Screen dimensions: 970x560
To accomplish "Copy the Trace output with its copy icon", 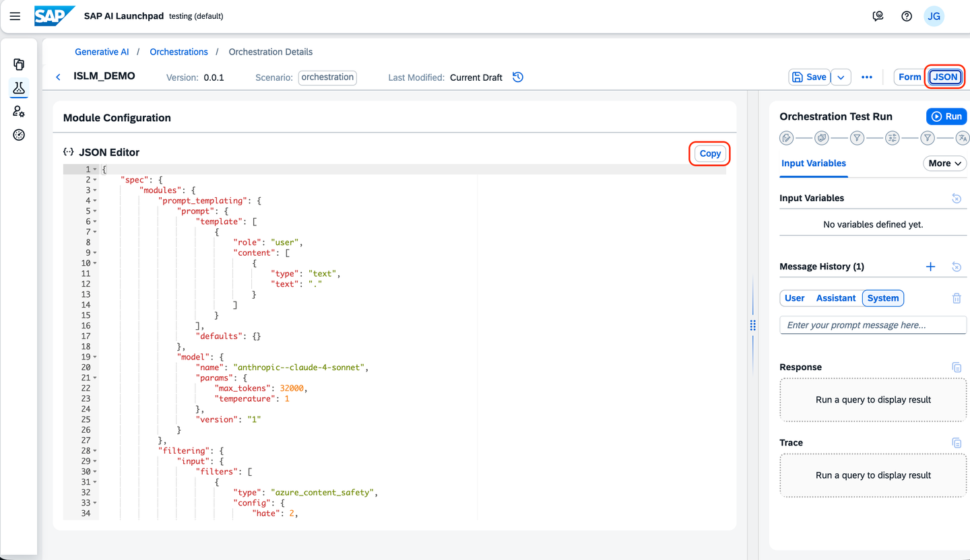I will coord(957,442).
